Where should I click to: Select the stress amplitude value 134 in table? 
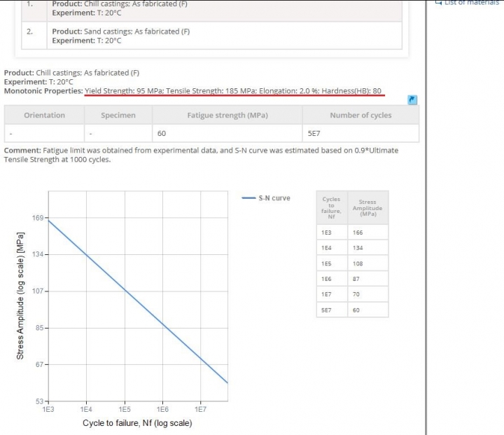point(367,248)
